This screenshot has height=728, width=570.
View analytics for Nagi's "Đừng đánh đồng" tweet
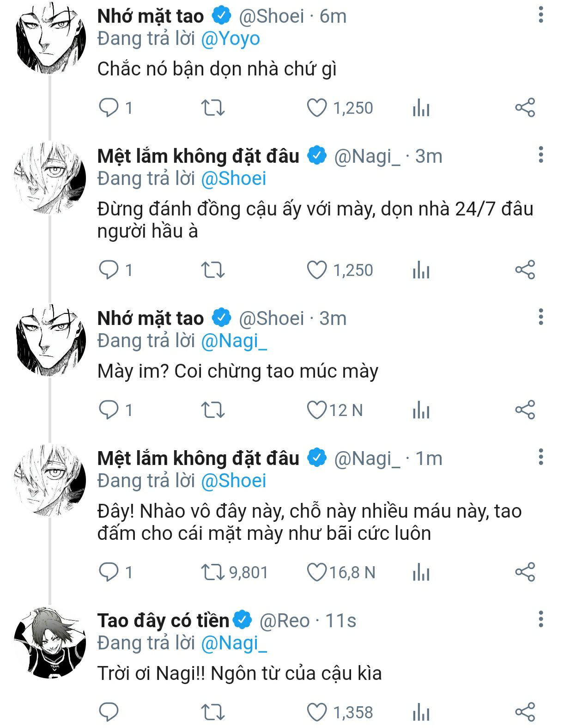click(421, 270)
